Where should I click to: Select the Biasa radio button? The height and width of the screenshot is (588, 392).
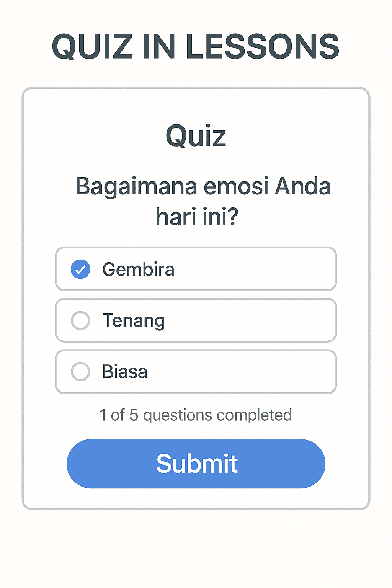(80, 372)
